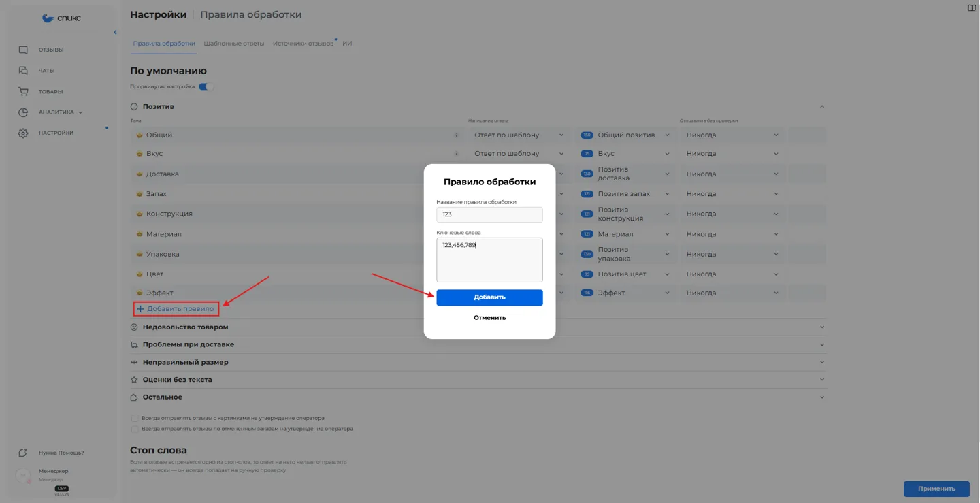Switch to the Шаблонные ответы tab
The height and width of the screenshot is (503, 980).
point(234,44)
